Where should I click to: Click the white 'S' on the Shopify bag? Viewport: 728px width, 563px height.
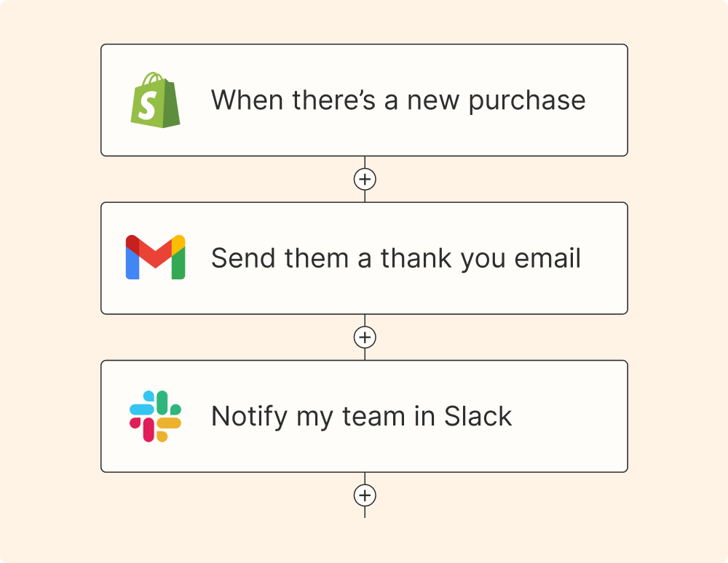[x=148, y=105]
